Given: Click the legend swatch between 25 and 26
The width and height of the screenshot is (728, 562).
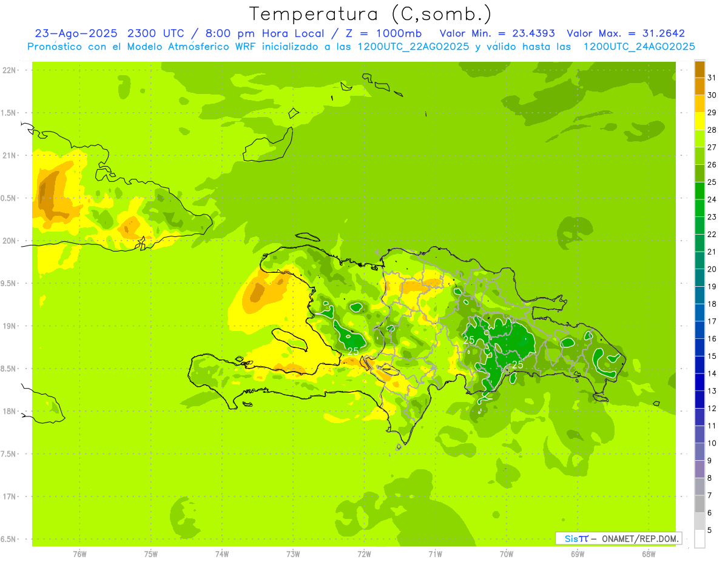Looking at the screenshot, I should pyautogui.click(x=699, y=173).
